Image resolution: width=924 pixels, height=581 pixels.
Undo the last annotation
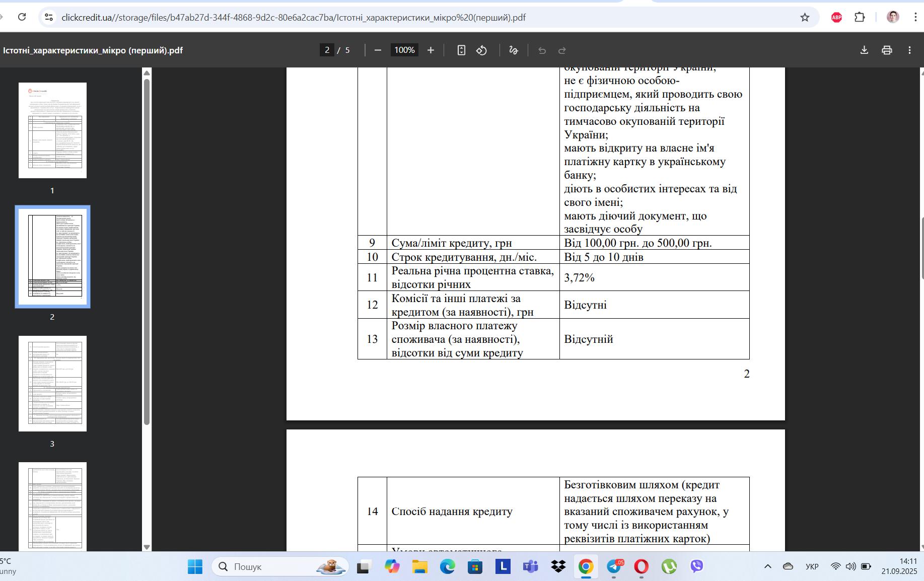tap(542, 50)
